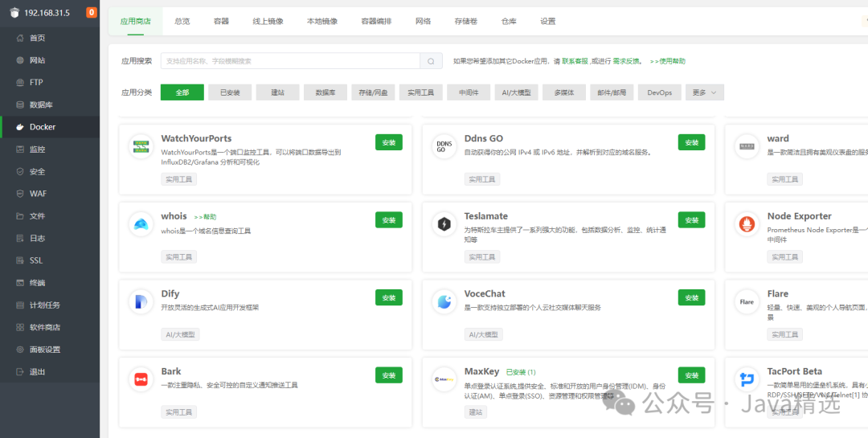Viewport: 868px width, 438px height.
Task: Click the ward app icon
Action: [x=747, y=147]
